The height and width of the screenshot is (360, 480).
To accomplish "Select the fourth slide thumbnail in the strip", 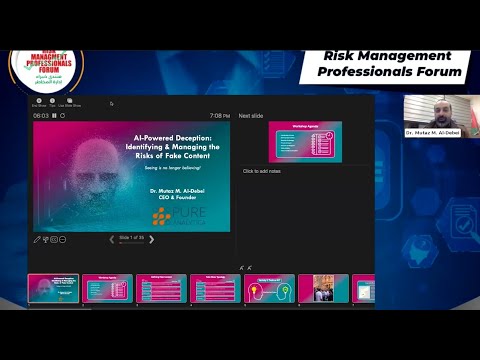I will (215, 288).
